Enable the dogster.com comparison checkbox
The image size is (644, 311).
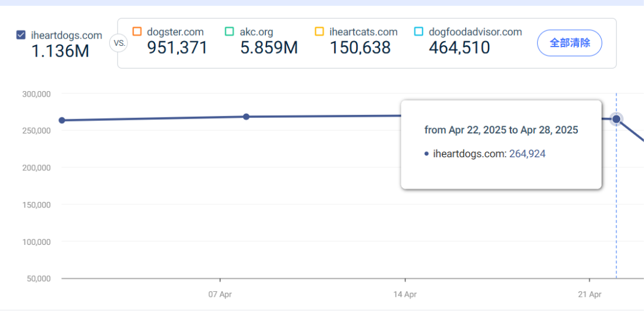(137, 32)
